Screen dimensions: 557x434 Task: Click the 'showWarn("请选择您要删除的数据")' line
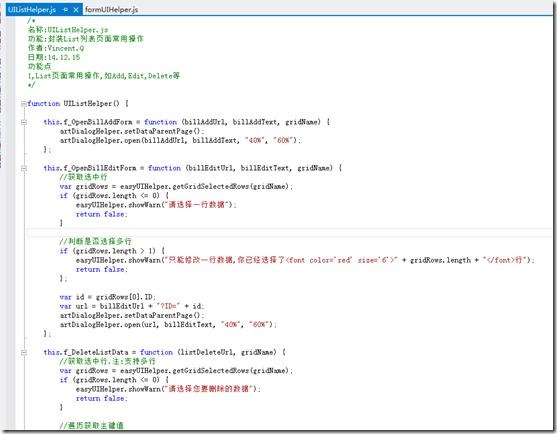[168, 389]
